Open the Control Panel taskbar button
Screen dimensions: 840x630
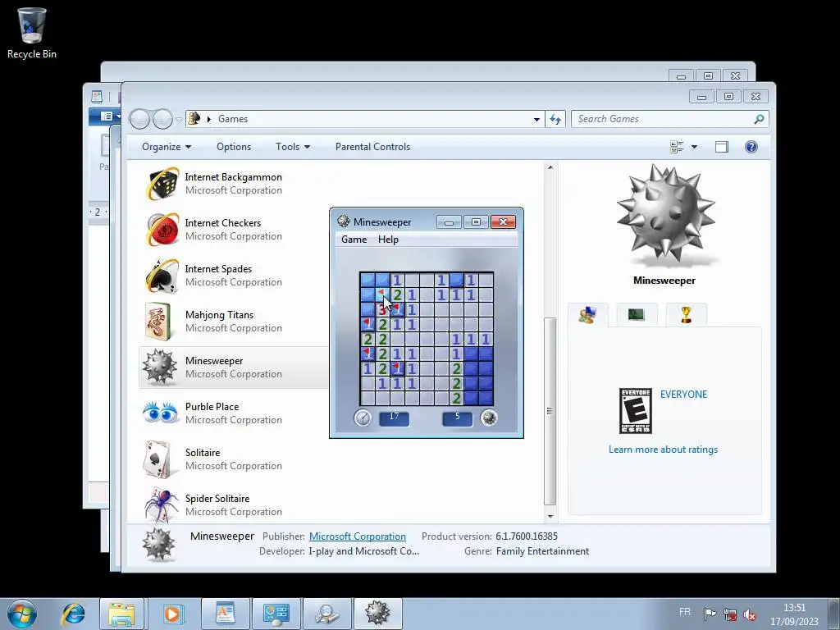pyautogui.click(x=276, y=614)
